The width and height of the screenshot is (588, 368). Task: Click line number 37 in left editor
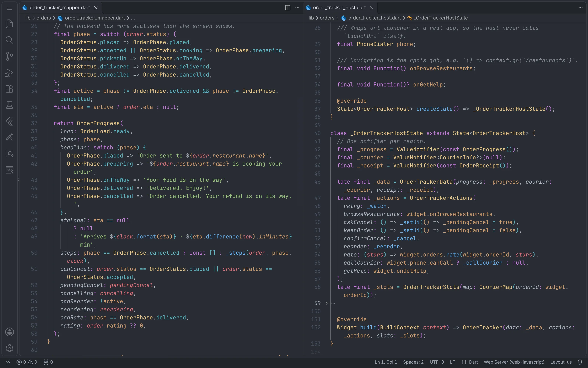34,123
